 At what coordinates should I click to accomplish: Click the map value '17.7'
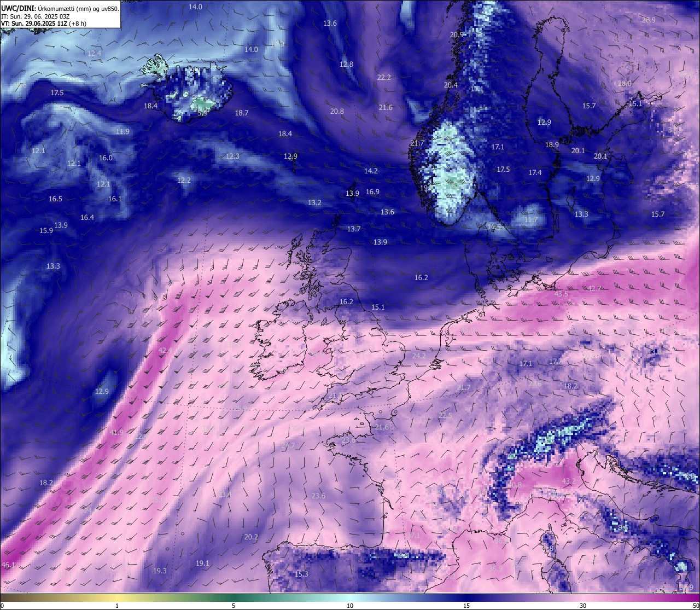click(556, 361)
